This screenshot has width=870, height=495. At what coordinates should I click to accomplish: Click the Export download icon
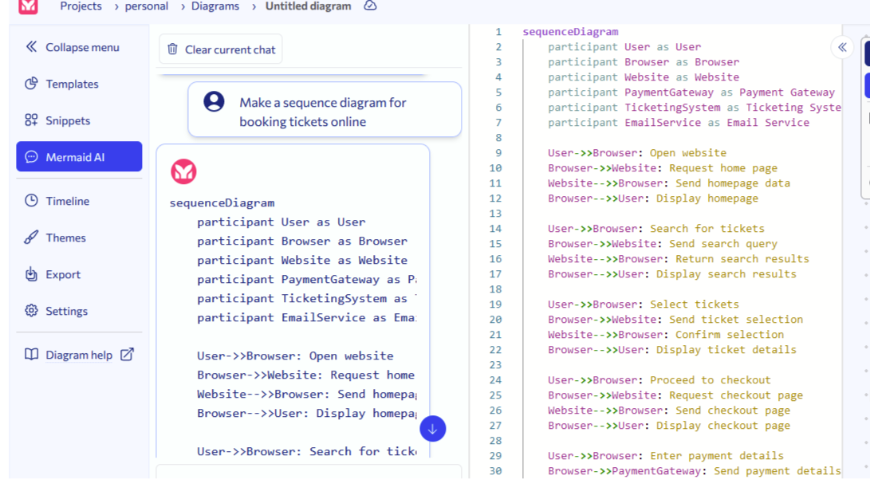point(31,274)
